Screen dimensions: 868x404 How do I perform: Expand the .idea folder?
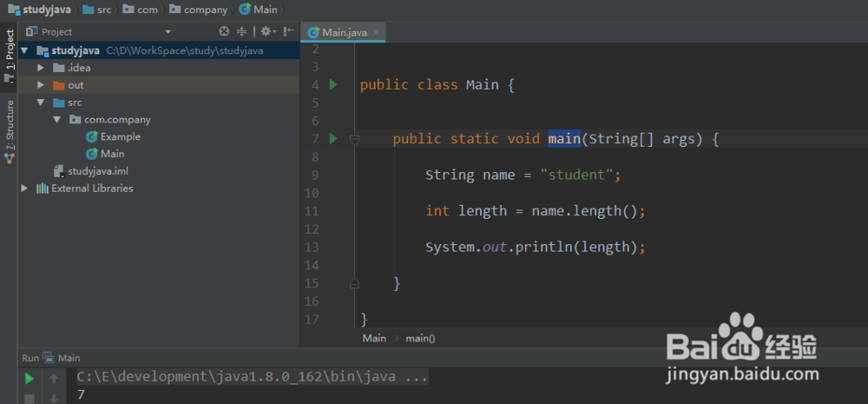pyautogui.click(x=41, y=68)
